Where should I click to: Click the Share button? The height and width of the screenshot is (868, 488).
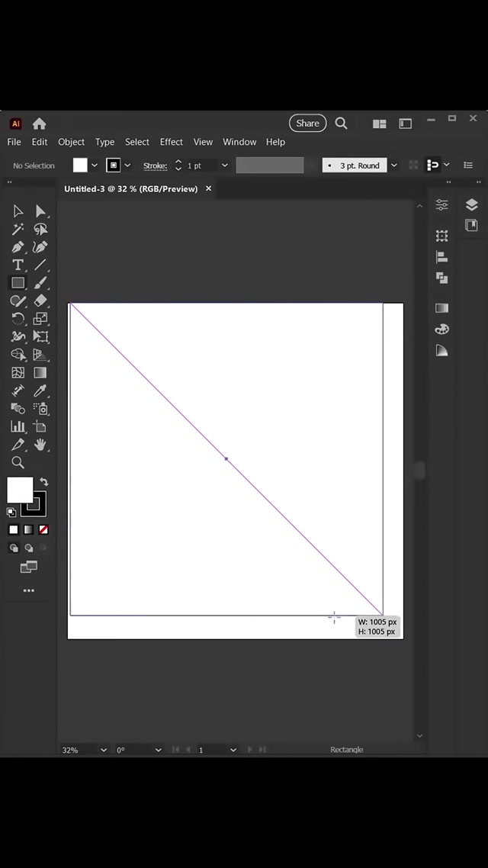coord(307,123)
